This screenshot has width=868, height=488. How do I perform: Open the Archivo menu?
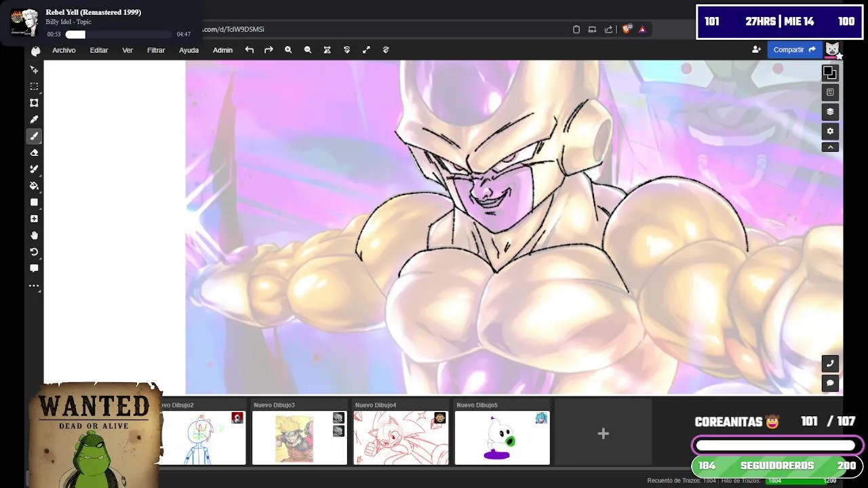tap(64, 50)
